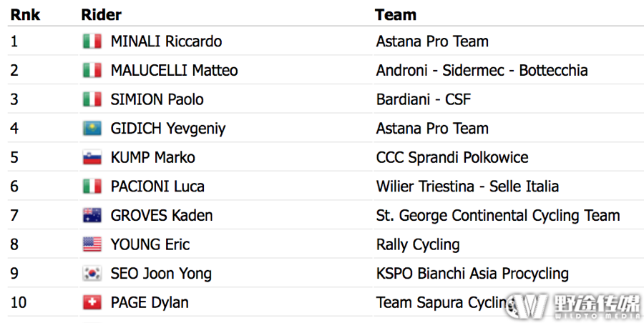Select the Rnk column header
644x323 pixels.
coord(25,15)
